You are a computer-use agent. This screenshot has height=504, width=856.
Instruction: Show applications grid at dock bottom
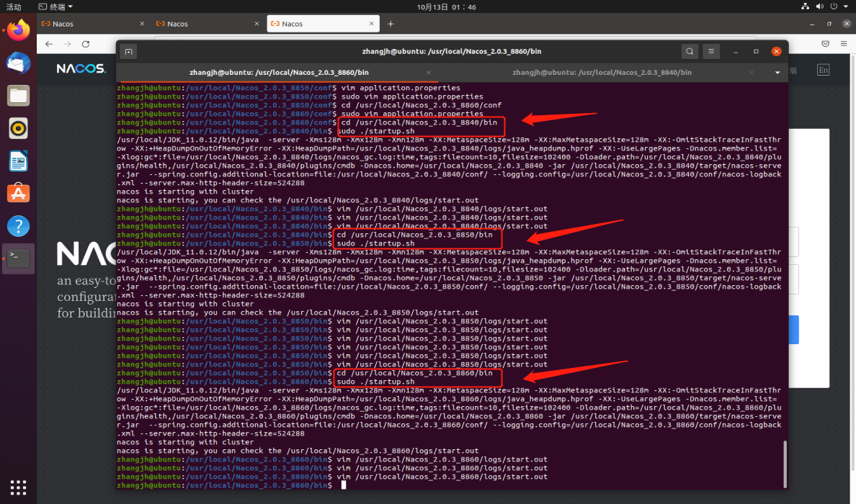[18, 487]
